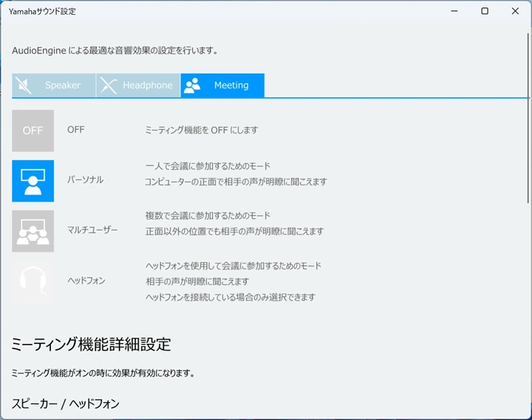
Task: Minimize the Yamahaサウンド設定 window
Action: coord(454,11)
